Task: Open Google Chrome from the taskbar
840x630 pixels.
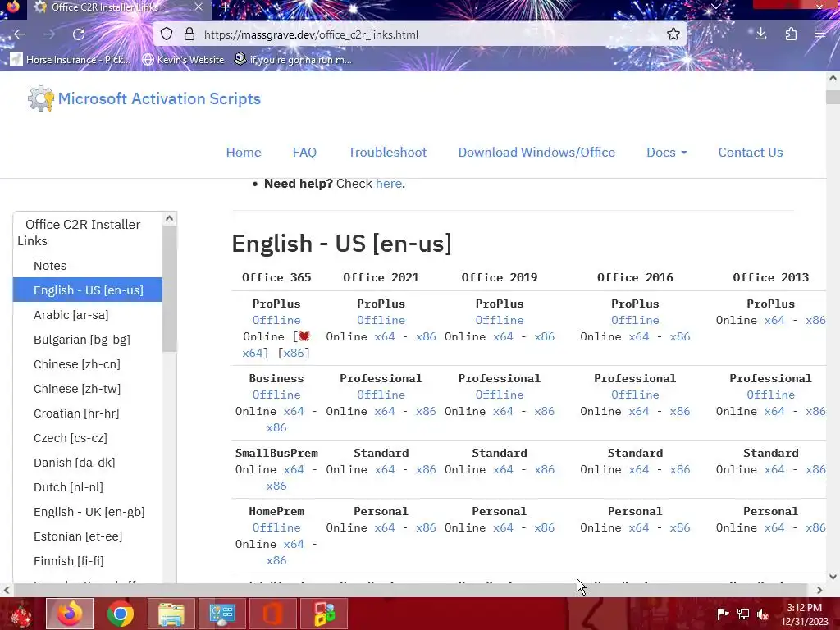Action: (x=121, y=614)
